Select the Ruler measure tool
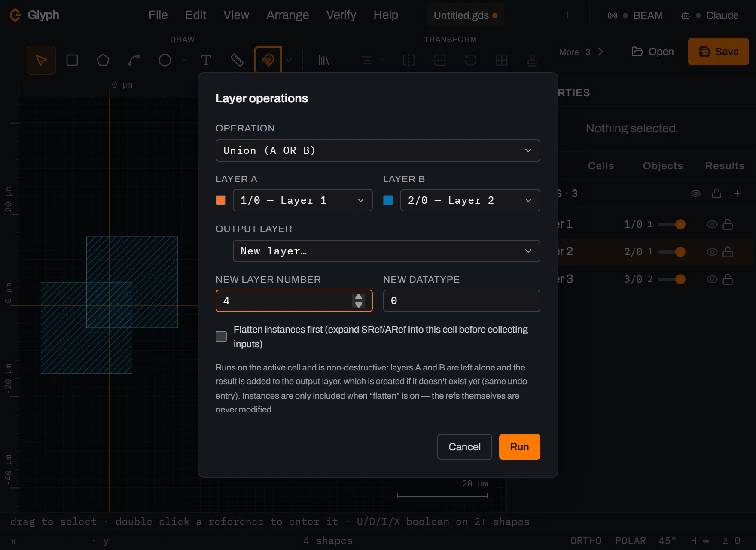Screen dimensions: 756x550 (x=237, y=60)
